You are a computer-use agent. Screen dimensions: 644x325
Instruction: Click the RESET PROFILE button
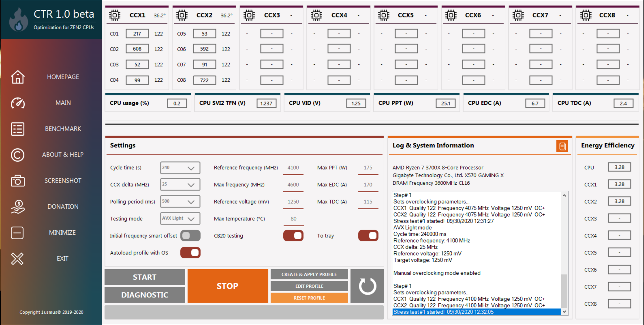[309, 298]
